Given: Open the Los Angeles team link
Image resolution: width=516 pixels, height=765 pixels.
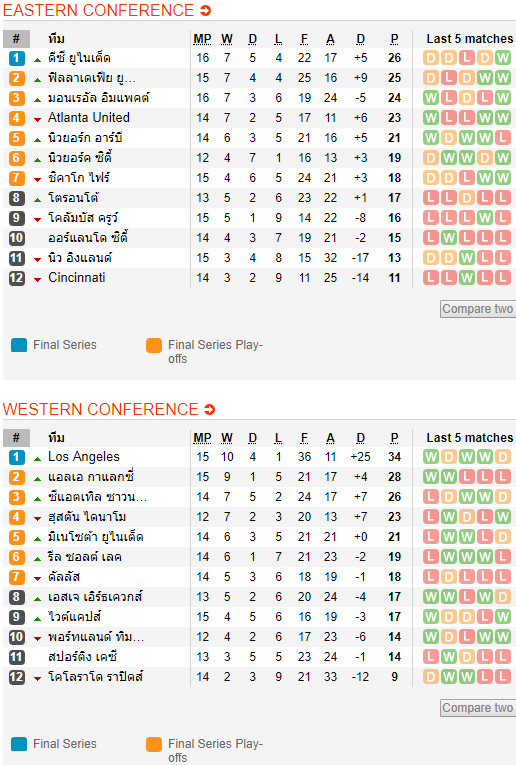Looking at the screenshot, I should pyautogui.click(x=84, y=457).
